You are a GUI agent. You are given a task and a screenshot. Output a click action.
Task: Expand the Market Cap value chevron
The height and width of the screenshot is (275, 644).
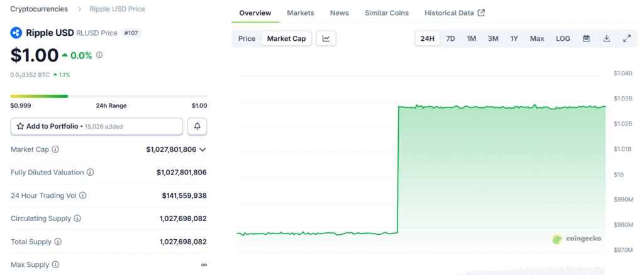coord(203,149)
